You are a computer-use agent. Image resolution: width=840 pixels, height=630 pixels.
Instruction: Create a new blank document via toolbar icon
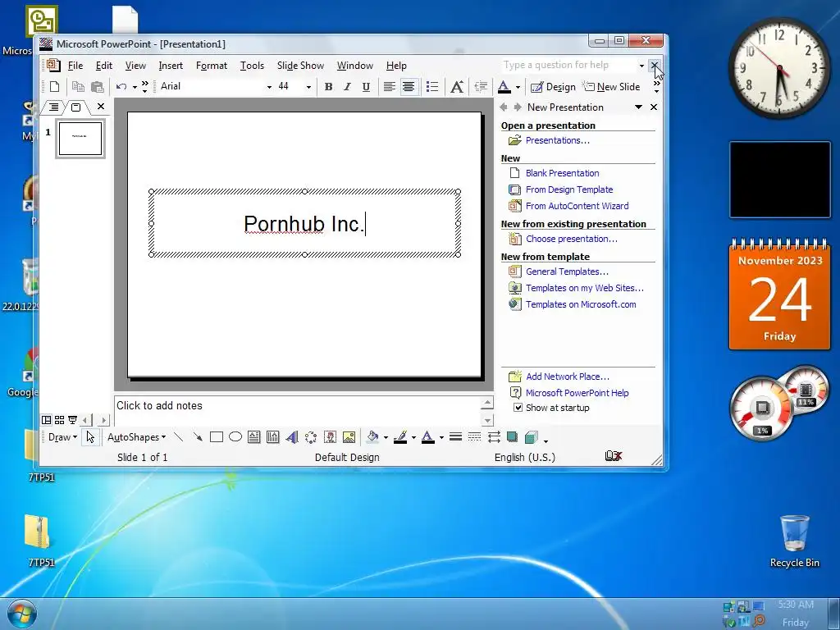54,86
